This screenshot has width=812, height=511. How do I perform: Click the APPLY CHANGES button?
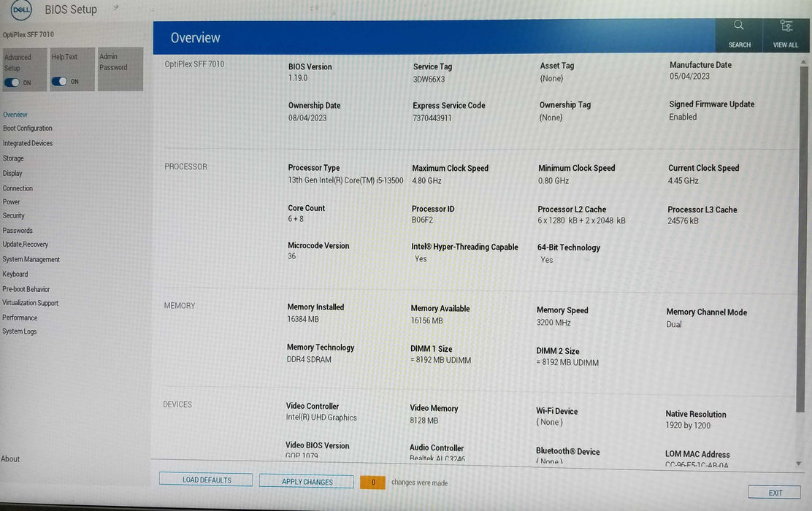click(x=307, y=482)
